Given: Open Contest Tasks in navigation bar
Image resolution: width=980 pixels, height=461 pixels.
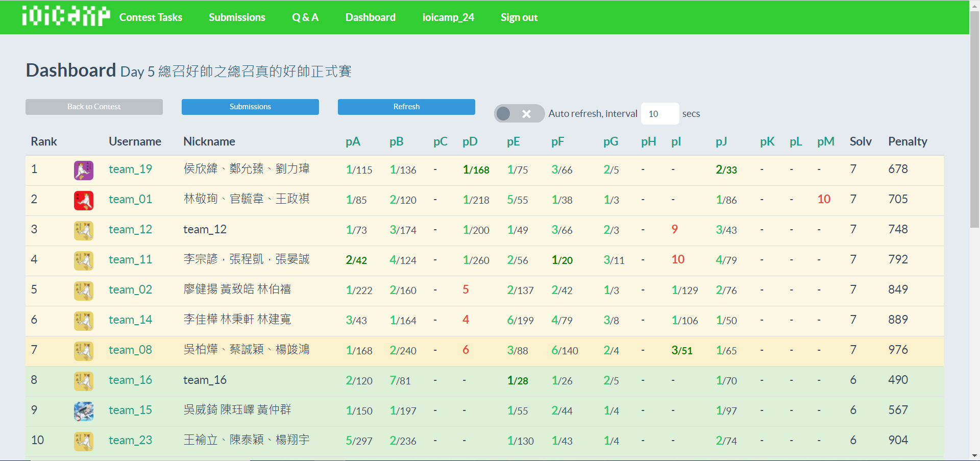Looking at the screenshot, I should tap(151, 17).
